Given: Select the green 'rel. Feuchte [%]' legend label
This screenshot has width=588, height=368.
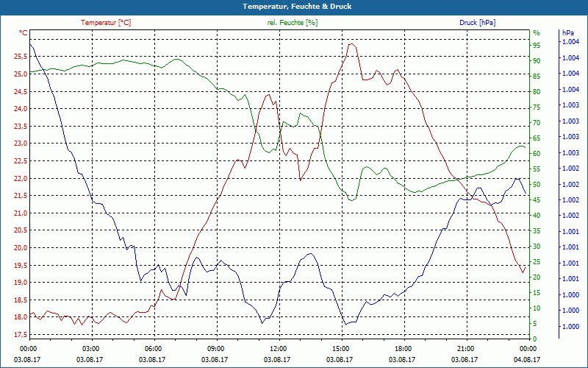Looking at the screenshot, I should point(293,23).
